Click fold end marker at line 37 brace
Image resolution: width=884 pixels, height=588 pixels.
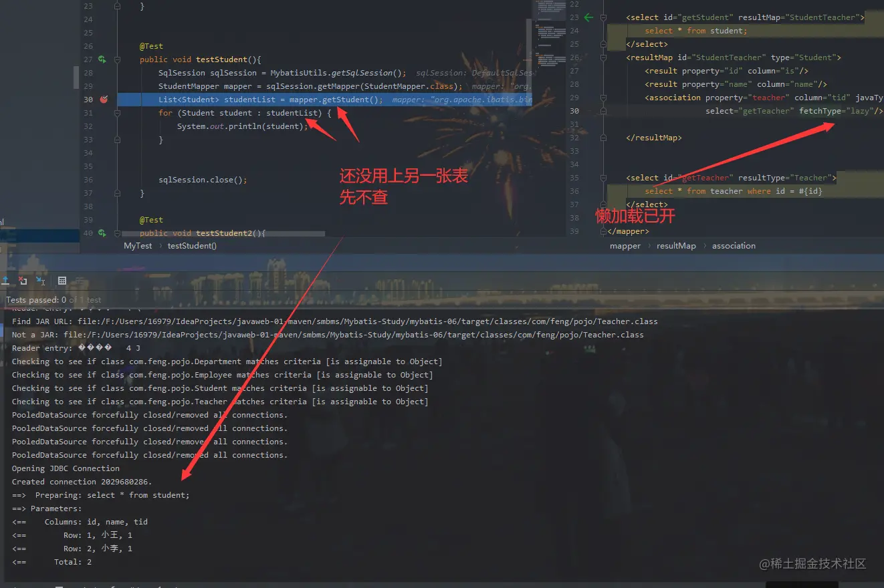pos(118,193)
